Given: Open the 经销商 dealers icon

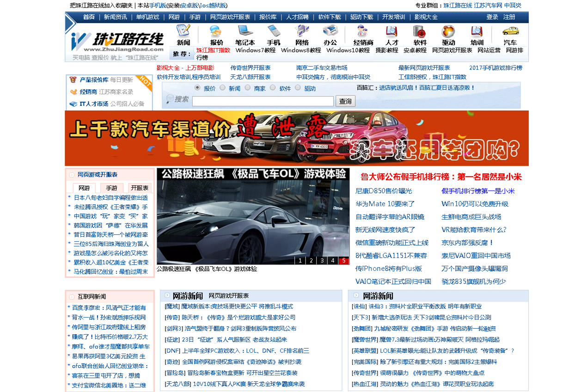Looking at the screenshot, I should pyautogui.click(x=363, y=31).
